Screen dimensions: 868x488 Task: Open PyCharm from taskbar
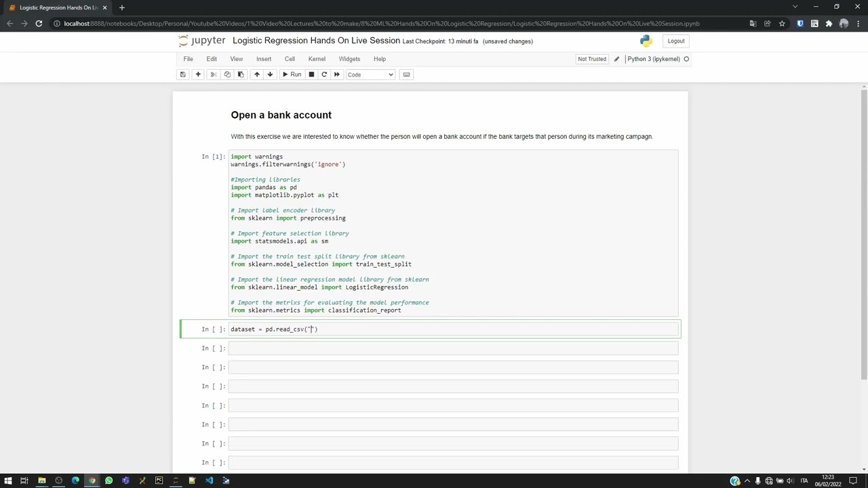point(159,481)
